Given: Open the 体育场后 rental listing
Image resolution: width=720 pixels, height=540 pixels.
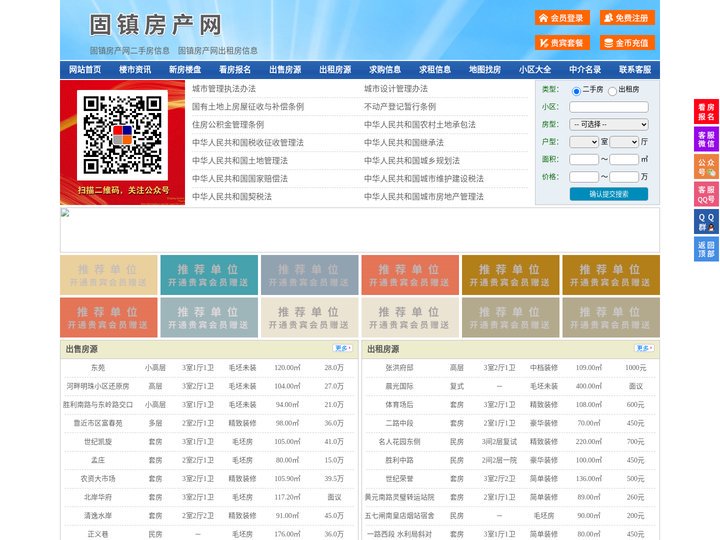Looking at the screenshot, I should [399, 405].
